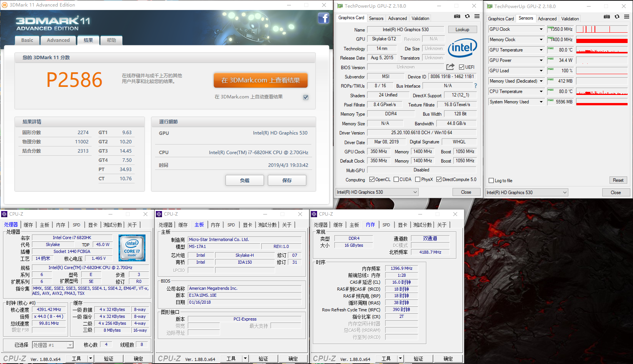633x364 pixels.
Task: Toggle the DirectCompute 5.0 checkbox
Action: [x=439, y=180]
